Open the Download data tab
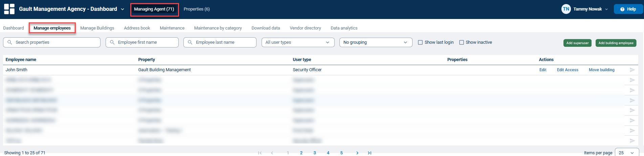This screenshot has height=156, width=644. coord(266,28)
